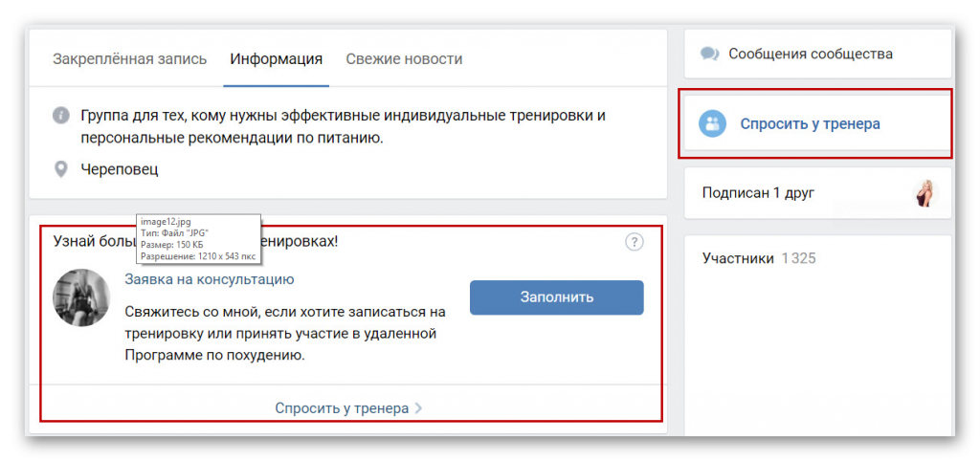This screenshot has width=980, height=461.
Task: Click the question mark help icon
Action: [635, 242]
